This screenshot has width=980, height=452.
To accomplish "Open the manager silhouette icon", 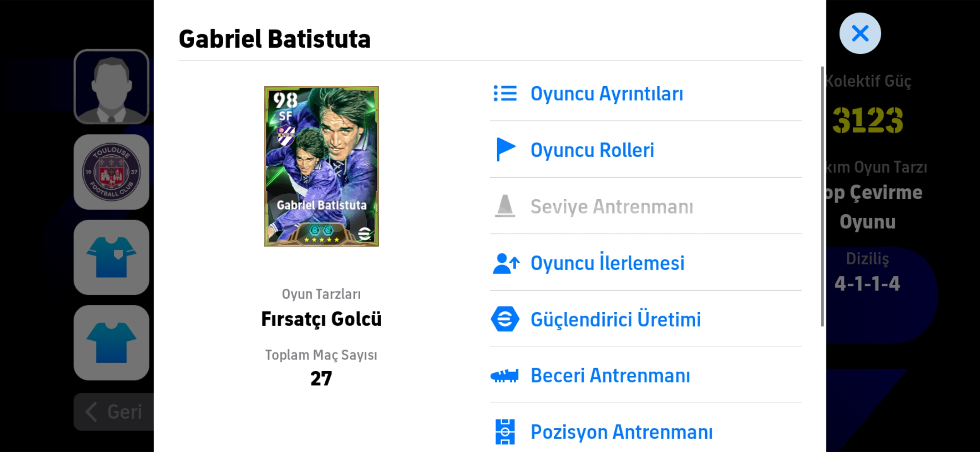I will [111, 87].
